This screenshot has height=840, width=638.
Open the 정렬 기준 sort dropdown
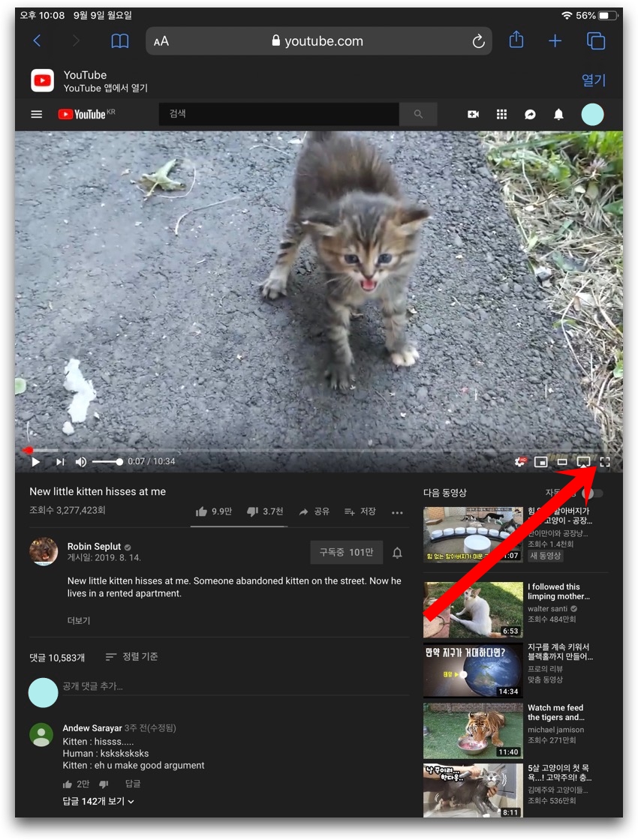[131, 657]
